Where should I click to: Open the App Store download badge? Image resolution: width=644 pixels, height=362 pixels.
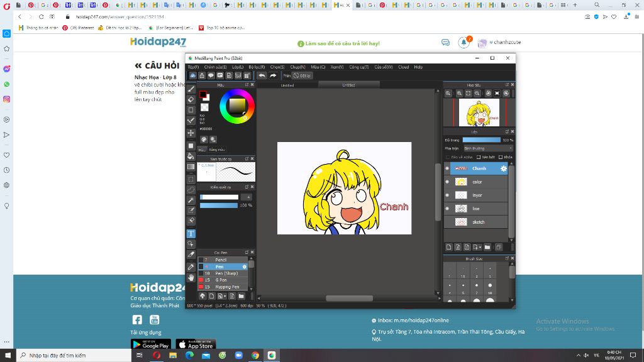(x=196, y=344)
